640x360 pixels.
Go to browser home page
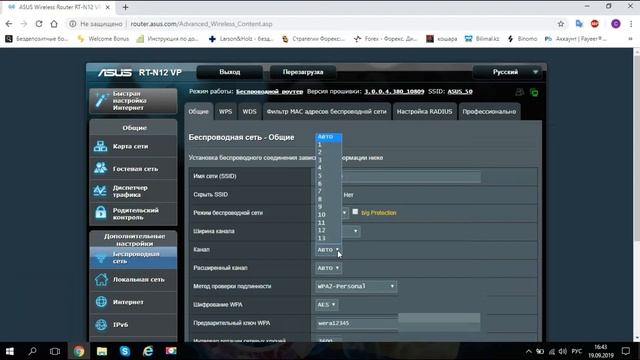54,24
